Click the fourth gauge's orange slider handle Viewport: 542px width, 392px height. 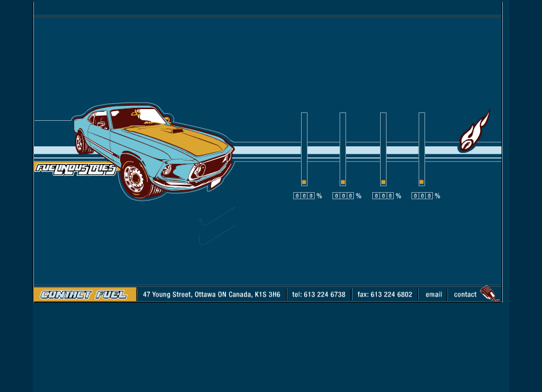click(x=422, y=182)
